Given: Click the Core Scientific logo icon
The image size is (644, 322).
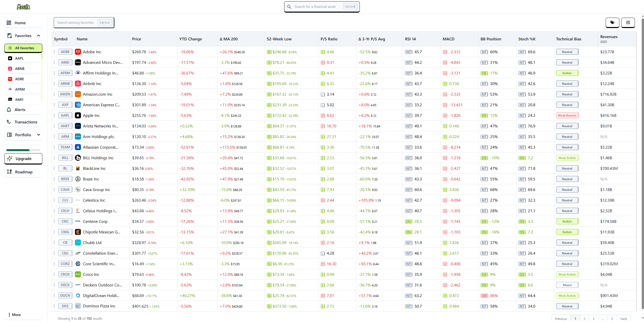Looking at the screenshot, I should click(x=78, y=264).
